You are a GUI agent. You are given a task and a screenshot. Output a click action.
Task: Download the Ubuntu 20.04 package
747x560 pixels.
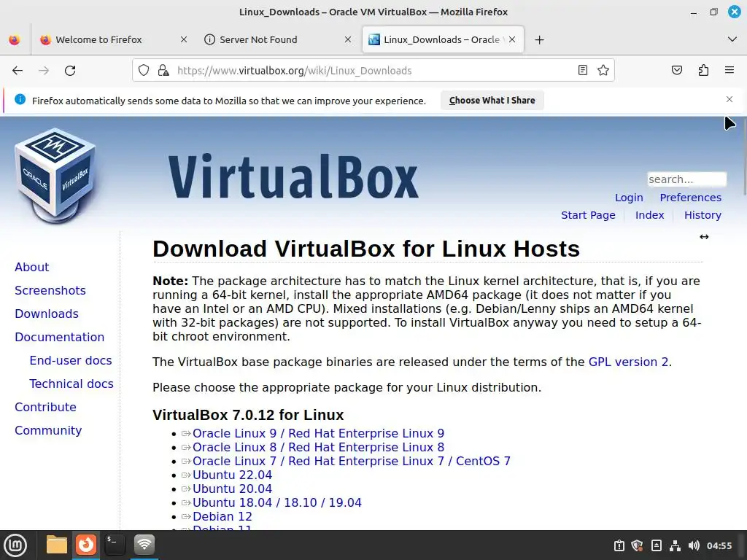pos(233,489)
